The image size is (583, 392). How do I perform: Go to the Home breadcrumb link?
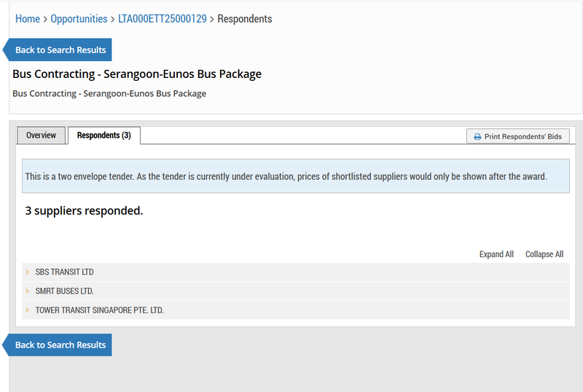point(28,19)
